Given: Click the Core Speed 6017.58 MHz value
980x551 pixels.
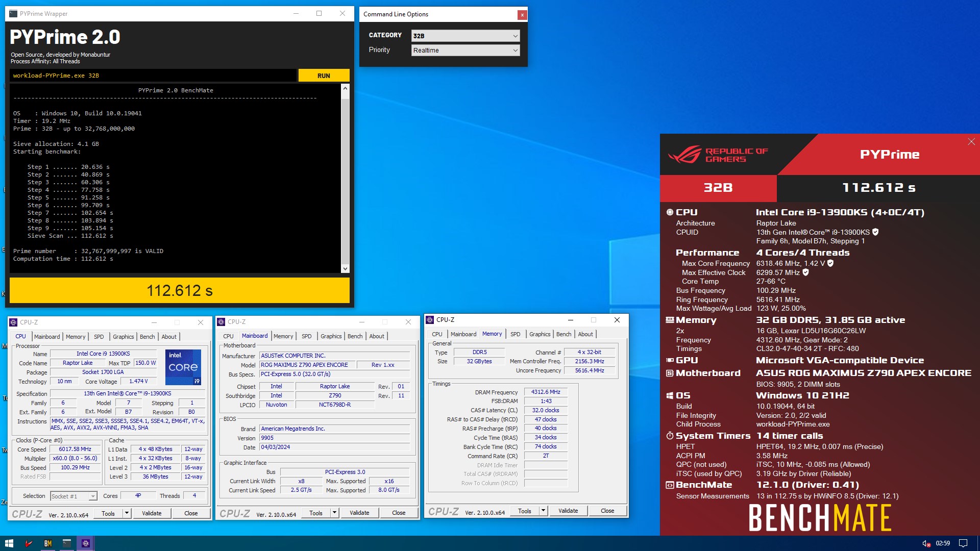Looking at the screenshot, I should (x=75, y=449).
